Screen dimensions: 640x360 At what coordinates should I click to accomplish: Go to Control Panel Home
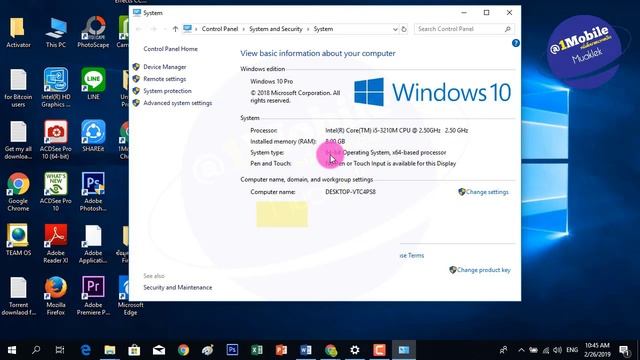pyautogui.click(x=170, y=49)
